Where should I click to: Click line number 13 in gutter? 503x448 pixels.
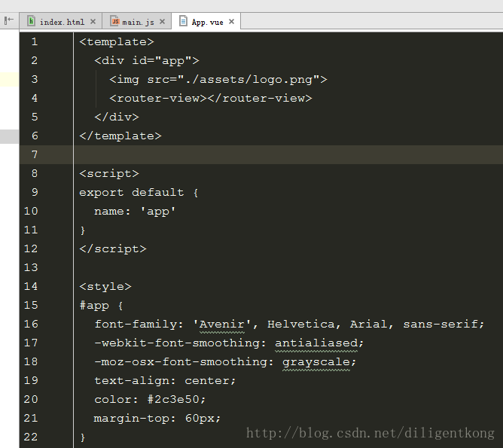[x=31, y=267]
